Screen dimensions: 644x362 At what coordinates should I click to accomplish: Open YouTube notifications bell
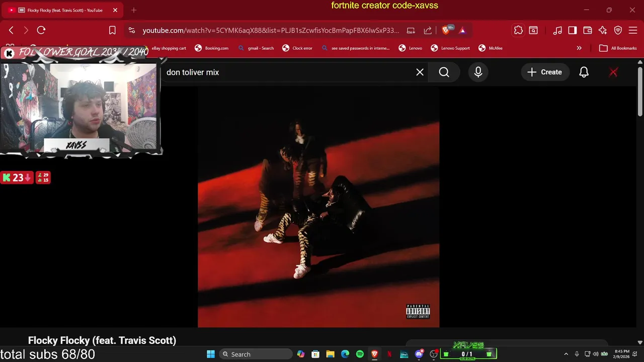(584, 72)
